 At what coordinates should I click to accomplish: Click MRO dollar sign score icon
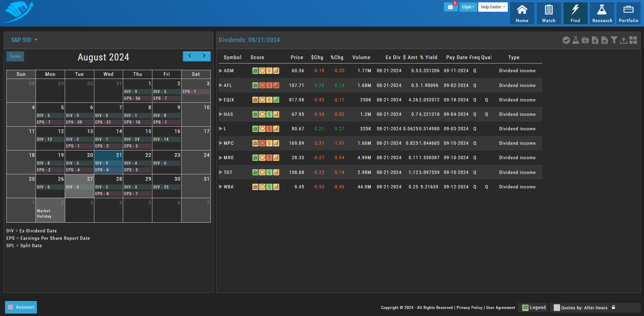coord(269,157)
